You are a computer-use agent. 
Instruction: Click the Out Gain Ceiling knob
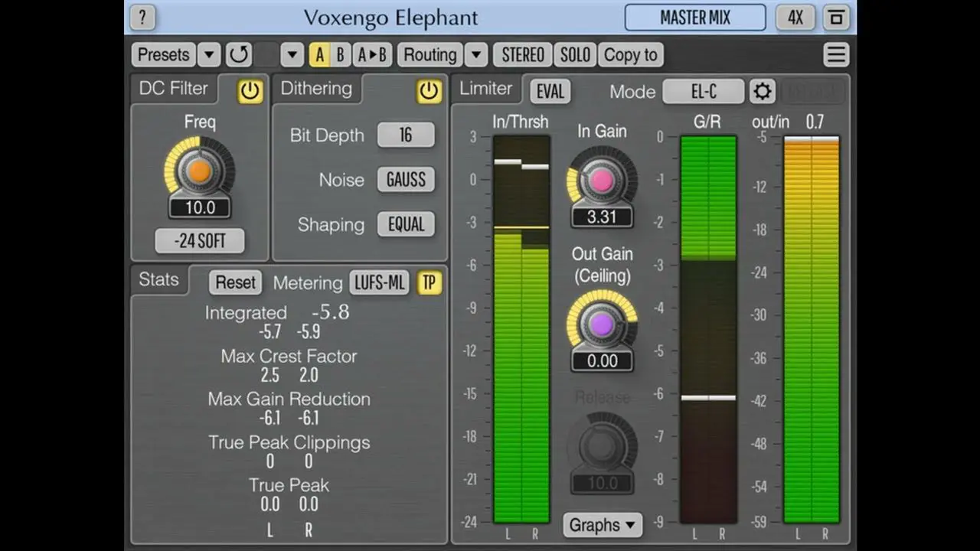tap(602, 324)
